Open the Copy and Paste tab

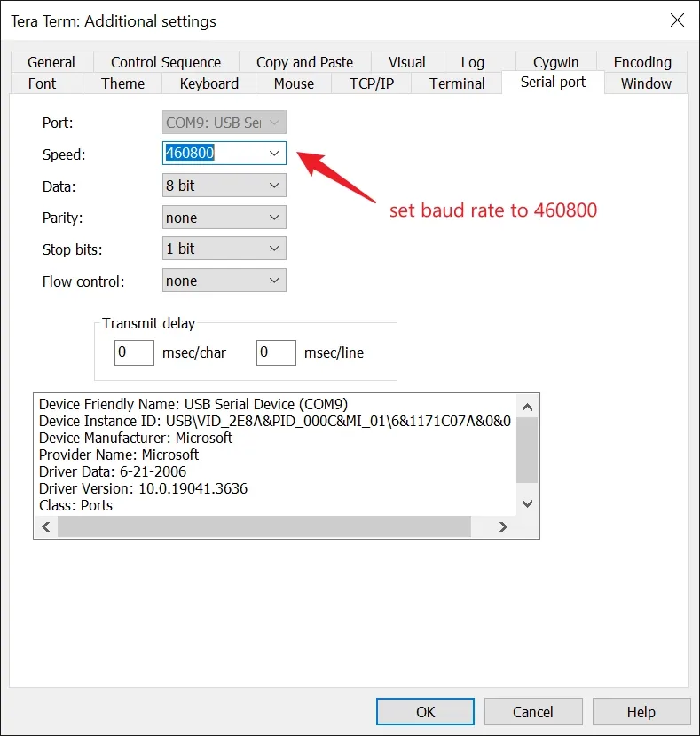pos(304,62)
